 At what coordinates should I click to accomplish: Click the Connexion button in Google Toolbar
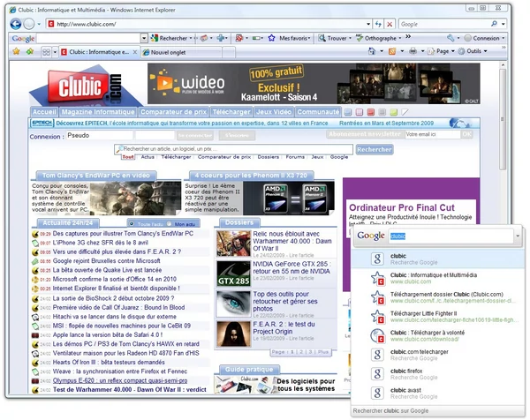(x=484, y=38)
